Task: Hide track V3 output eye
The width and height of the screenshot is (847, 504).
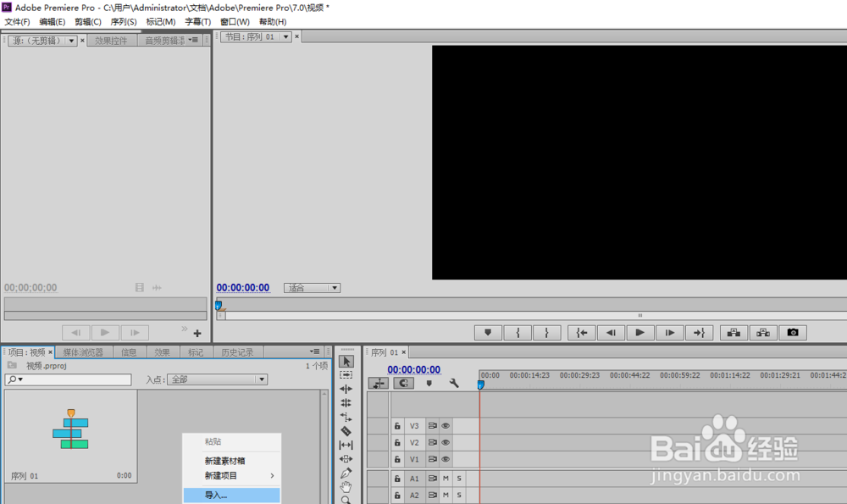Action: click(446, 426)
